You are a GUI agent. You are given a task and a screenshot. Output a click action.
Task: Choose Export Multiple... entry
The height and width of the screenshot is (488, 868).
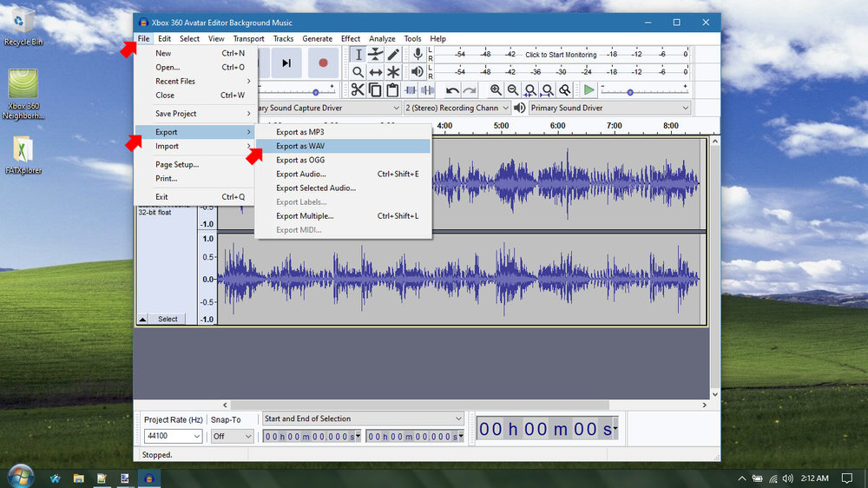tap(343, 216)
